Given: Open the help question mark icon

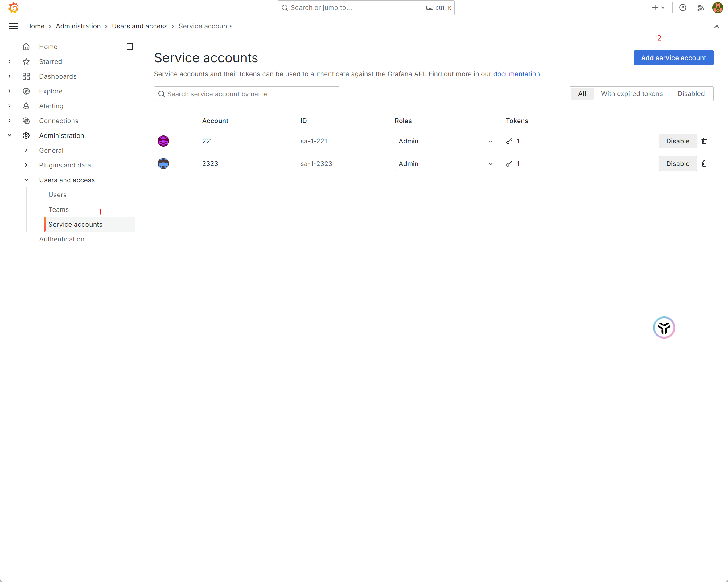Looking at the screenshot, I should click(x=682, y=7).
